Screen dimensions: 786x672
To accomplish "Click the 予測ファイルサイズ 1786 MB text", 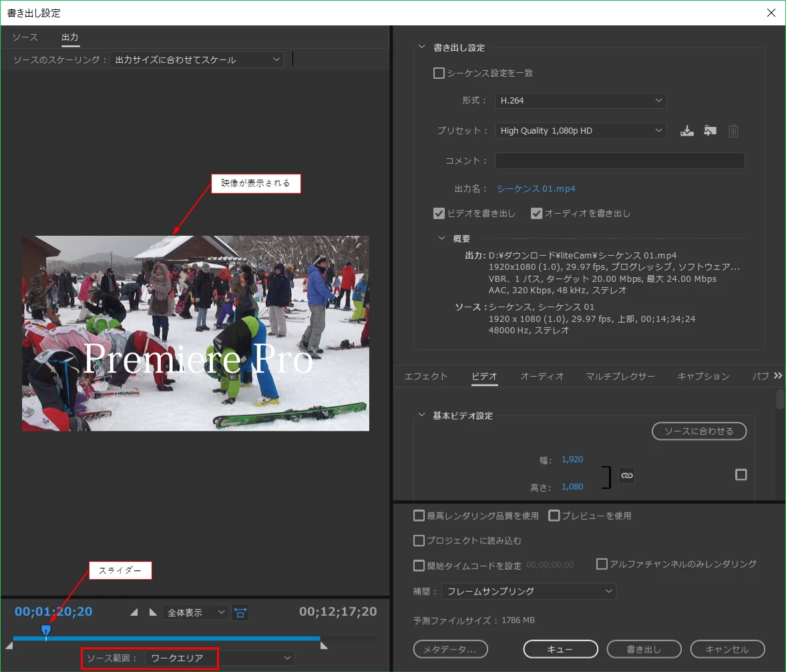I will click(473, 621).
